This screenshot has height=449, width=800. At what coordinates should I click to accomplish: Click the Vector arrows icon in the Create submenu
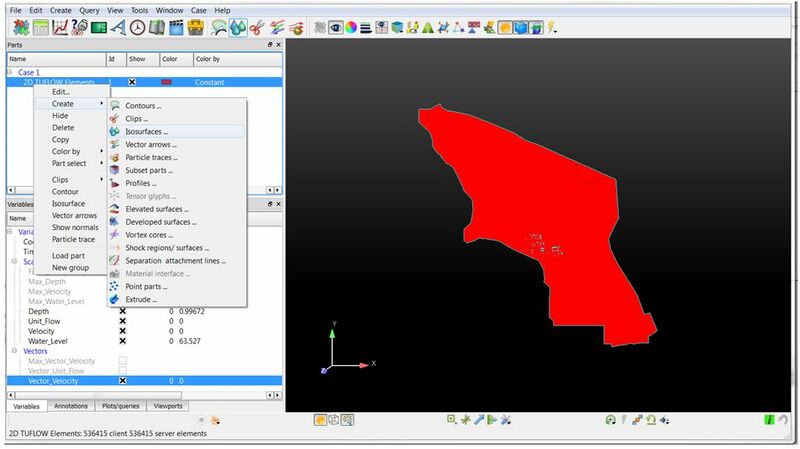pyautogui.click(x=116, y=144)
